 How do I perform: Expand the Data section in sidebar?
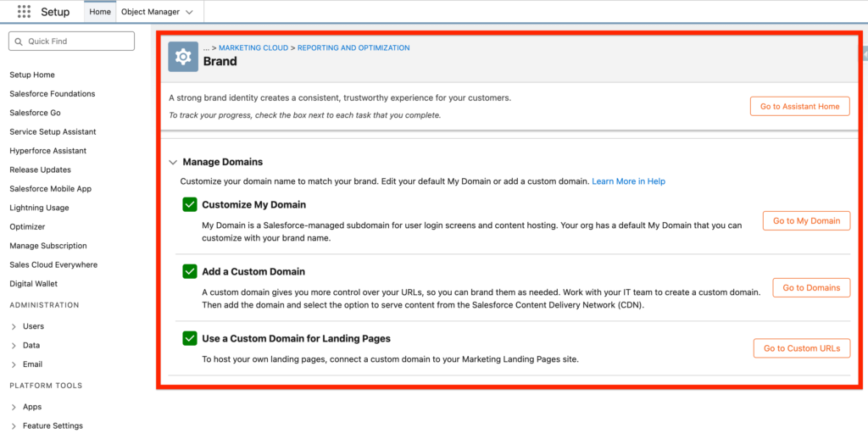tap(14, 346)
